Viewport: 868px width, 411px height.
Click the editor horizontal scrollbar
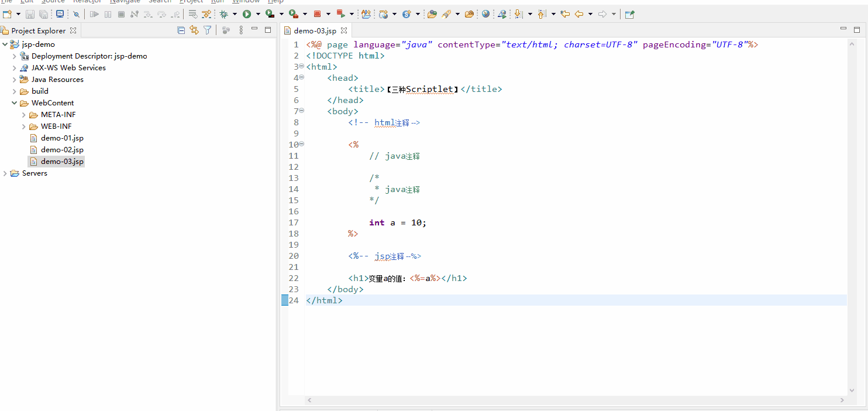(x=575, y=400)
